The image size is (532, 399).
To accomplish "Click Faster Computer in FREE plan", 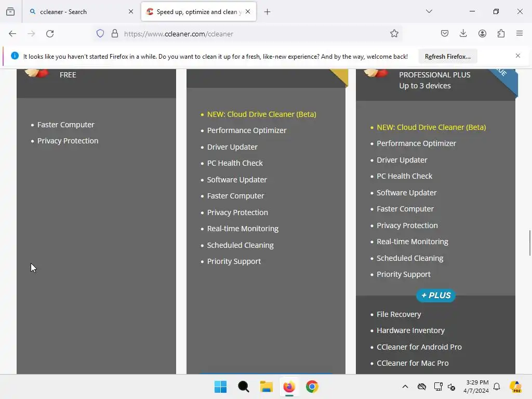I will pos(66,125).
